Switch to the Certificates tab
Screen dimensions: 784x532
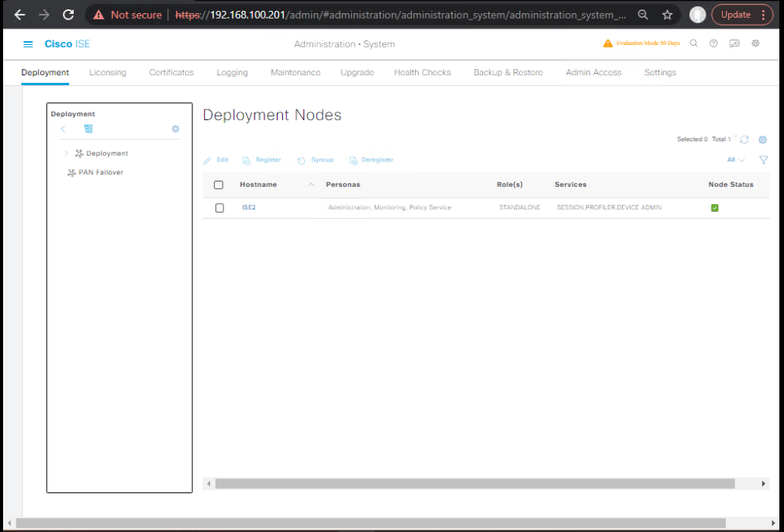pyautogui.click(x=171, y=72)
